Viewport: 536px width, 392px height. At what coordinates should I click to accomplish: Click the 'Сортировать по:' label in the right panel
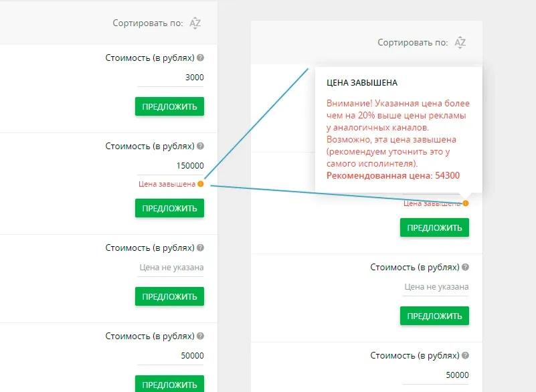413,42
